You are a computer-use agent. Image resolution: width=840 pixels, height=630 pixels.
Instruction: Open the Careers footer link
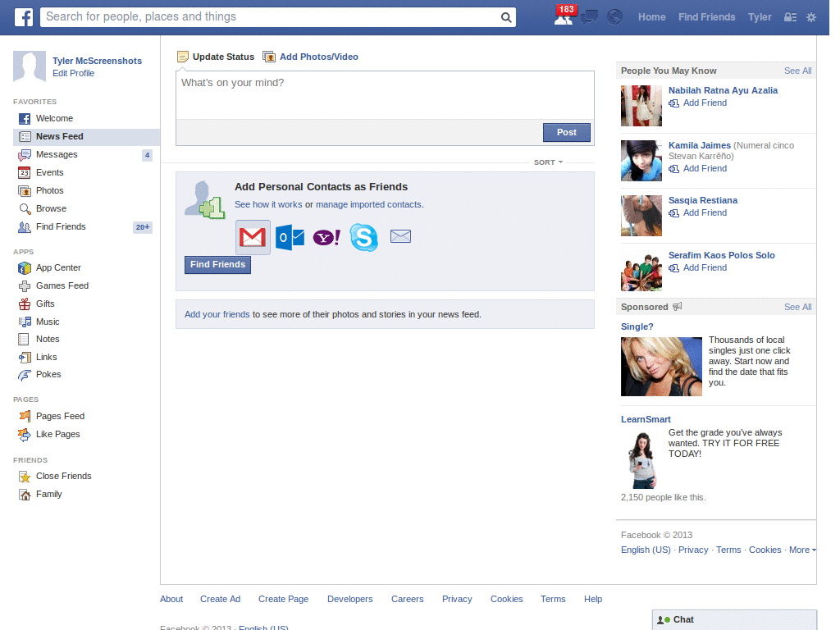407,599
